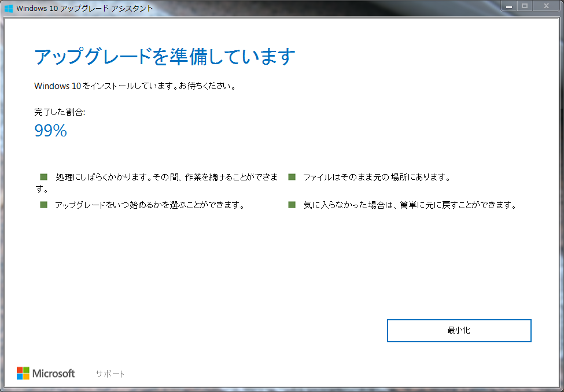The width and height of the screenshot is (564, 392).
Task: Click the green square beside 気に入らなかった場合は
Action: [x=292, y=205]
